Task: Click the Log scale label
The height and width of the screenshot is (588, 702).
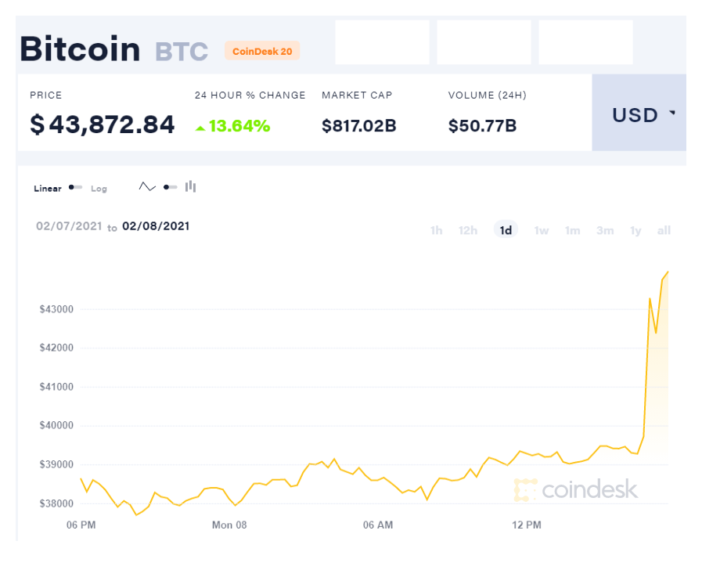Action: point(99,189)
